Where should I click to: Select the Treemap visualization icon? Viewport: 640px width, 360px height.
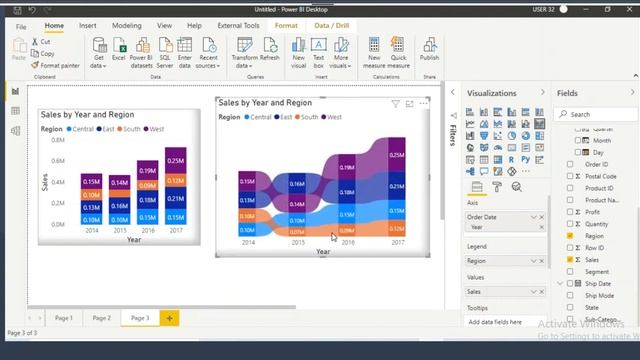coord(540,136)
